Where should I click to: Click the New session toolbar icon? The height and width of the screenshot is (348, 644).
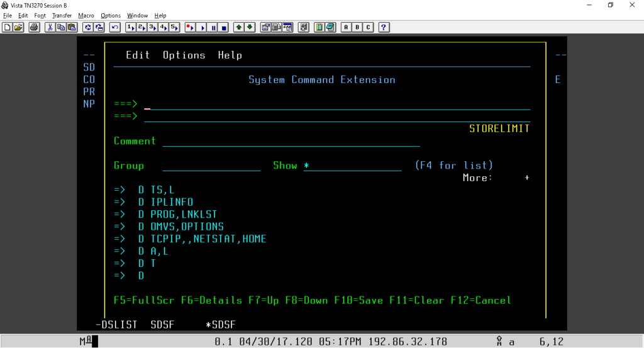click(8, 28)
